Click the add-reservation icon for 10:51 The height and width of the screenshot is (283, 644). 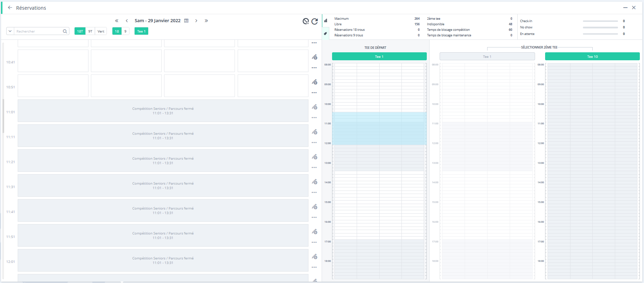(x=314, y=82)
